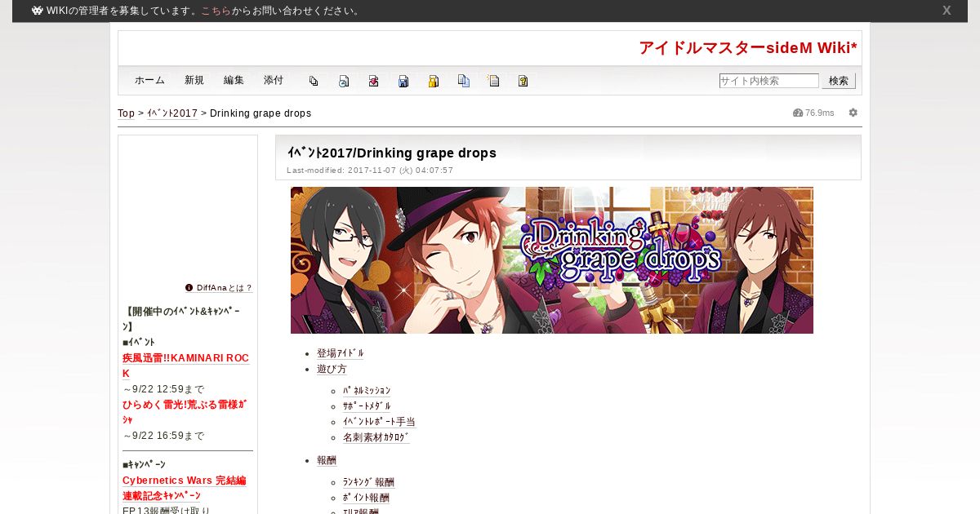980x514 pixels.
Task: Click the page icon with red arrow
Action: coord(373,81)
